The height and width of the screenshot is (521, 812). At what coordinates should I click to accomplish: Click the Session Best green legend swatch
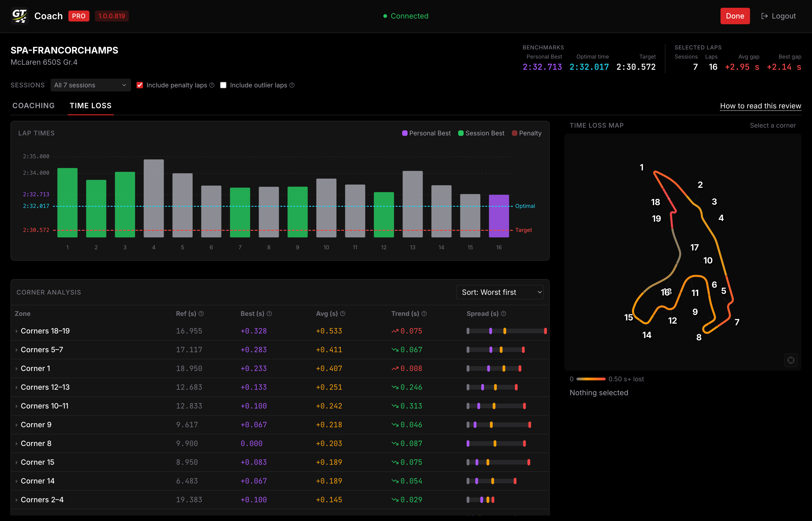tap(461, 133)
